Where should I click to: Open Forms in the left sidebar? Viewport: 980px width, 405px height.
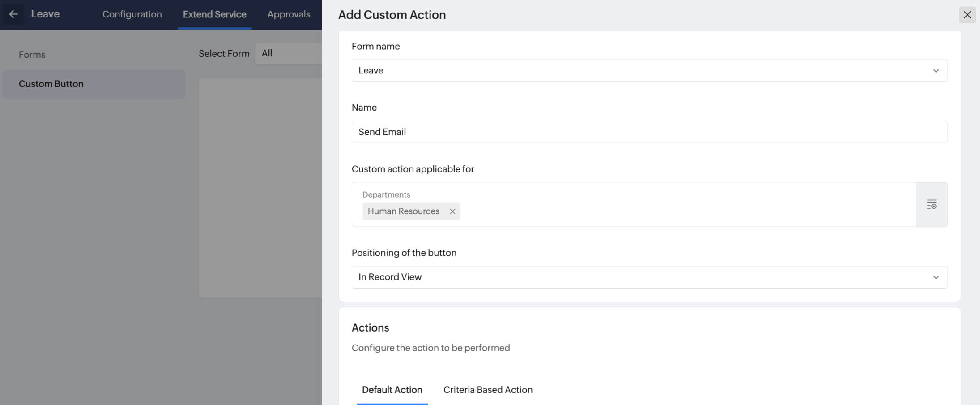[x=32, y=55]
